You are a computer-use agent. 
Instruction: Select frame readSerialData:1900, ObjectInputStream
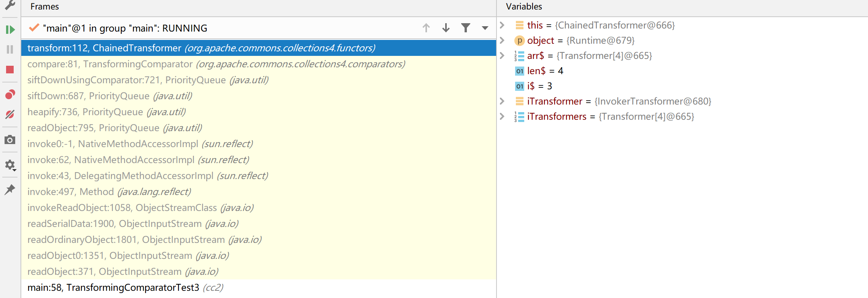(x=259, y=223)
